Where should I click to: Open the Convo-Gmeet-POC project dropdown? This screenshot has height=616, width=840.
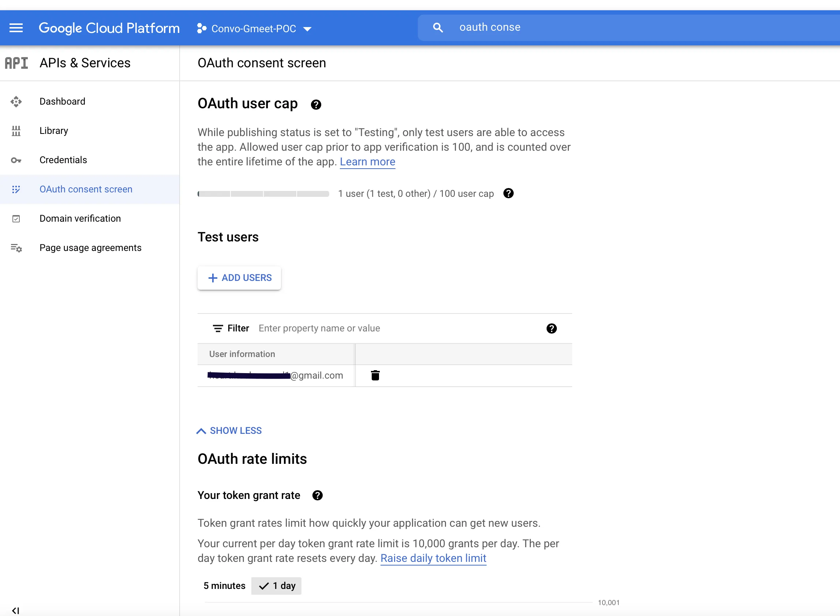click(x=254, y=29)
